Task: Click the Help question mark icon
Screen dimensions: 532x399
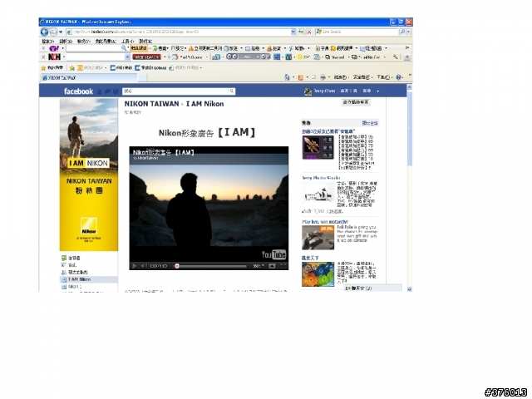Action: point(399,77)
